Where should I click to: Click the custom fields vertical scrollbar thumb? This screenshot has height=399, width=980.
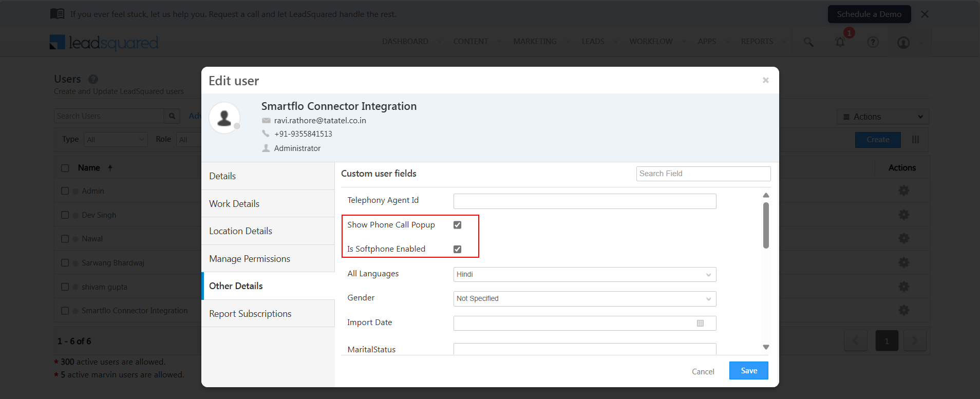click(766, 225)
